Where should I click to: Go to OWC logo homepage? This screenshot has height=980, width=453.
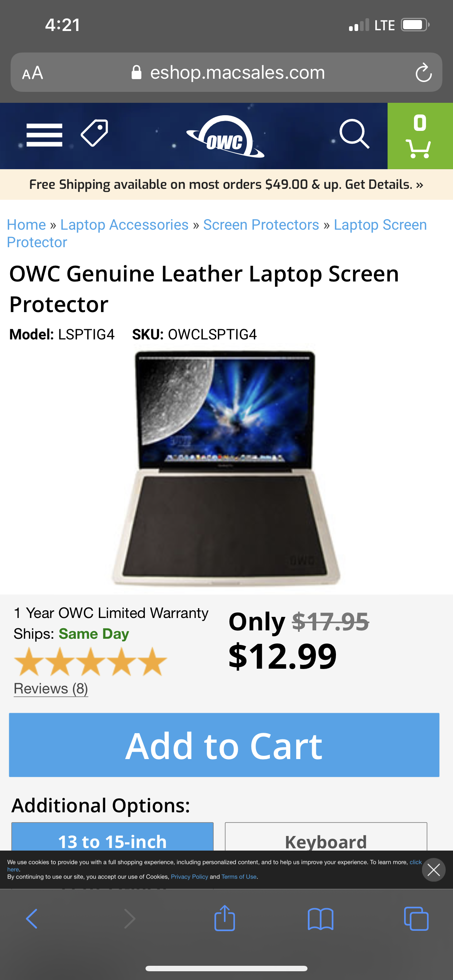coord(225,136)
